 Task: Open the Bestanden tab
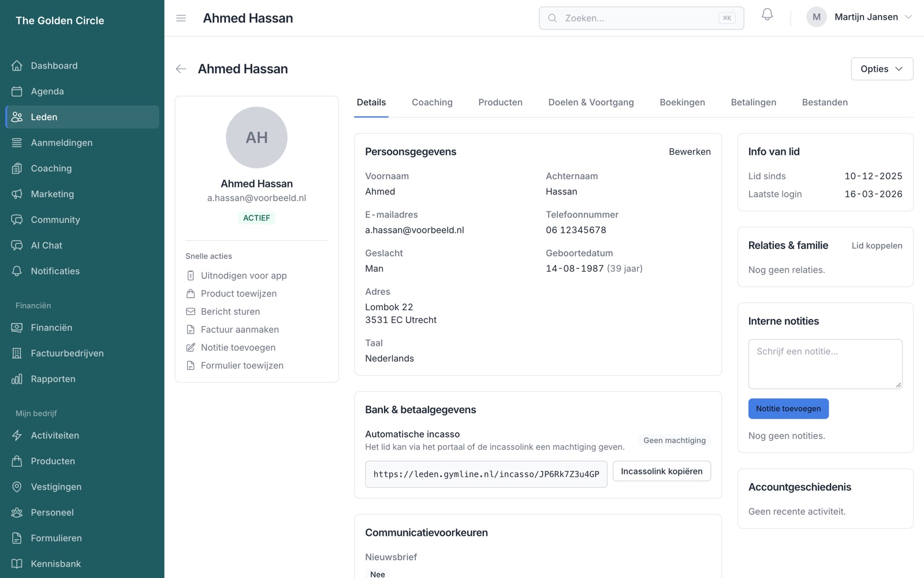pos(825,102)
